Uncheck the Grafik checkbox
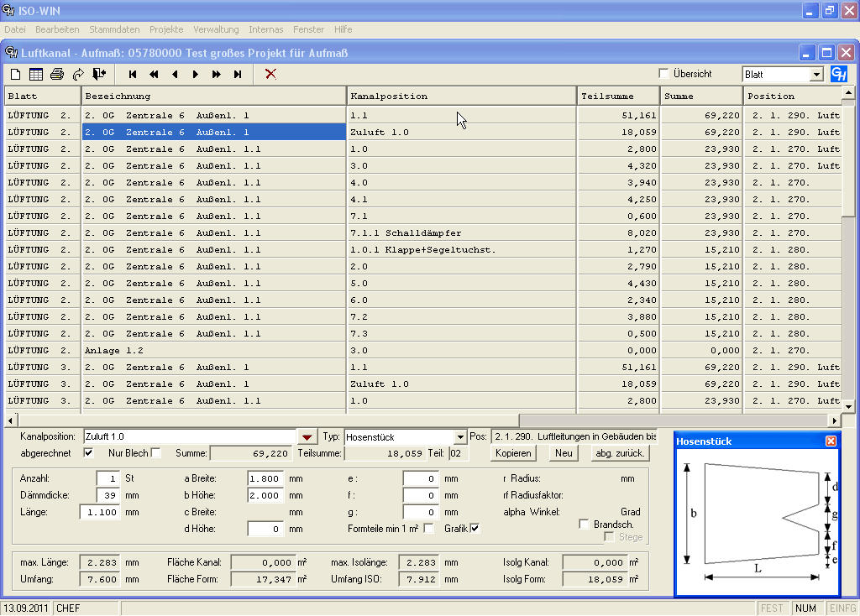 click(x=475, y=528)
